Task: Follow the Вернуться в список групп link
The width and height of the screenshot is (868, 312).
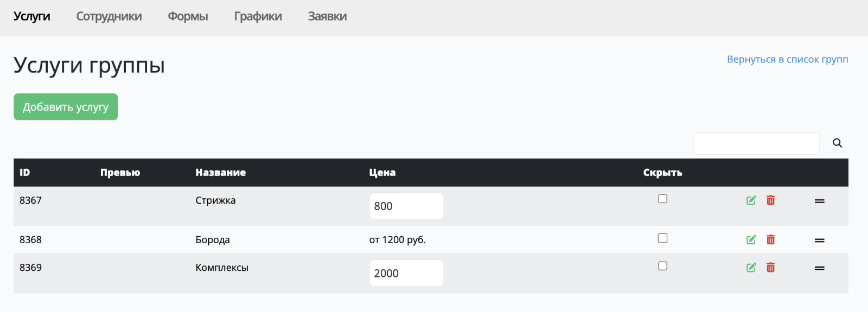Action: 787,60
